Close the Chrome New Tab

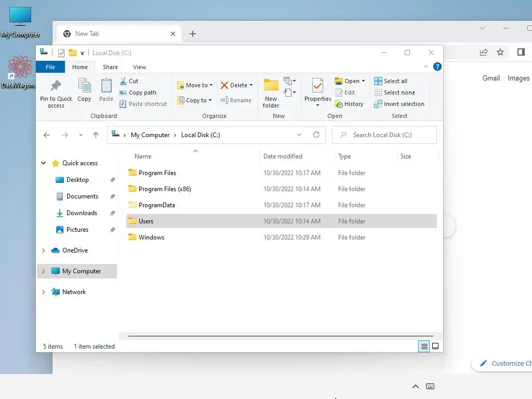172,34
